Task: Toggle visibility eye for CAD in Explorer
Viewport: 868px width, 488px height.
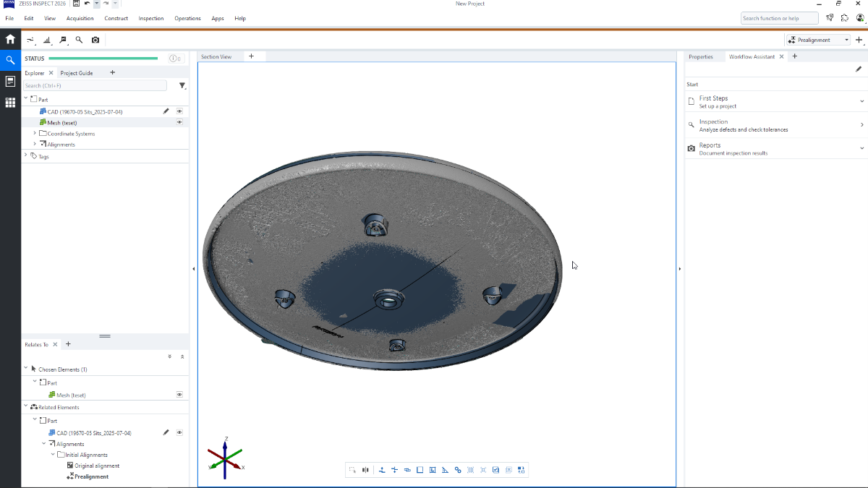Action: click(x=179, y=111)
